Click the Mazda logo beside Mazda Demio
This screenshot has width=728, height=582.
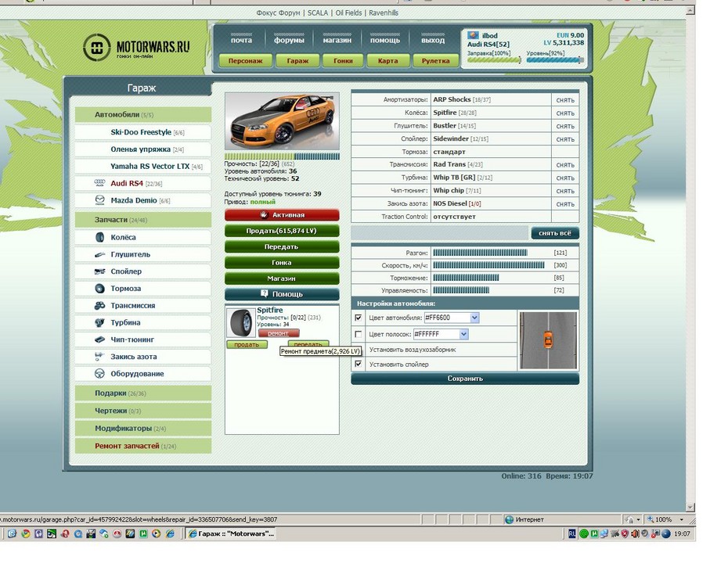(x=100, y=200)
